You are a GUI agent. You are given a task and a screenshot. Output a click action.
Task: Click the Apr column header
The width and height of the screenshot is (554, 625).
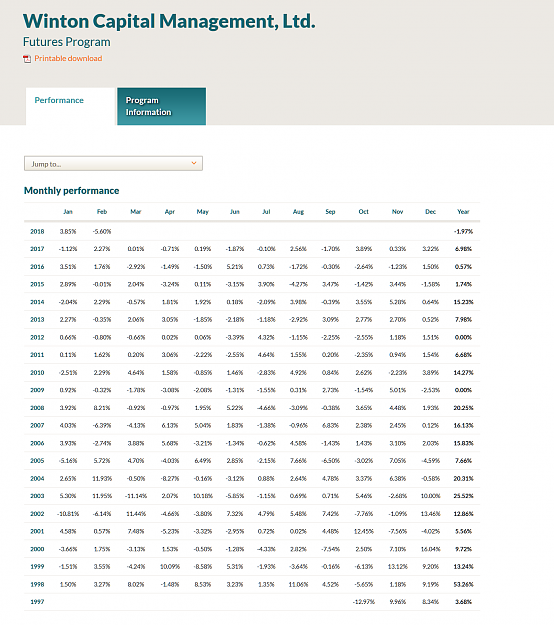tap(170, 212)
